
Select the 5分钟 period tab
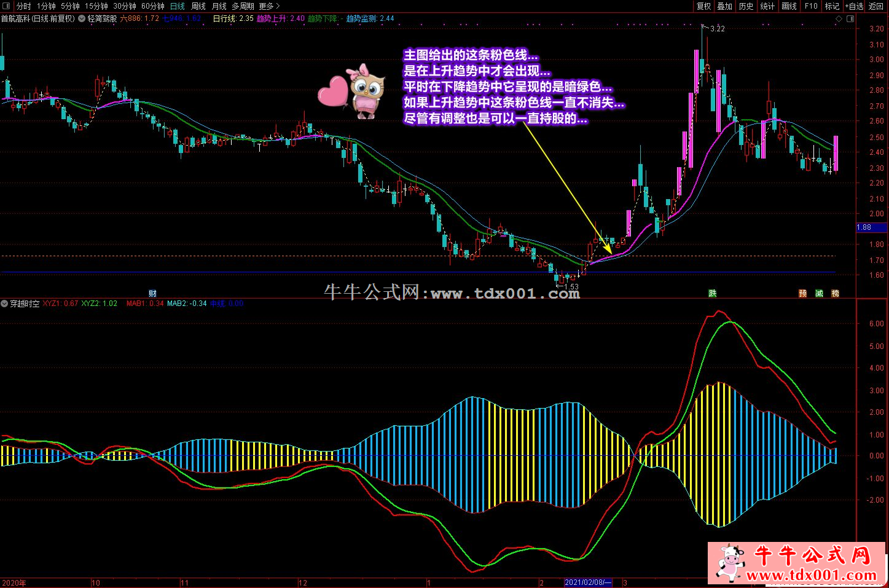71,6
